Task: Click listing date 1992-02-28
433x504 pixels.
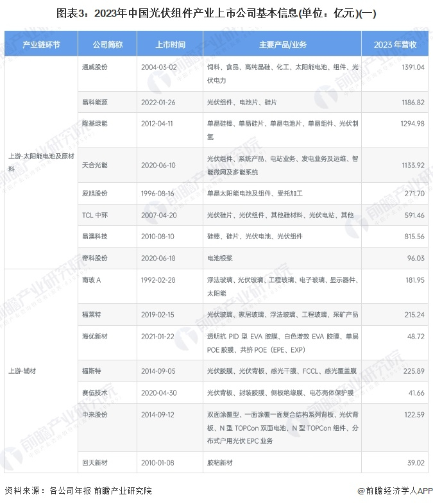Action: 158,280
